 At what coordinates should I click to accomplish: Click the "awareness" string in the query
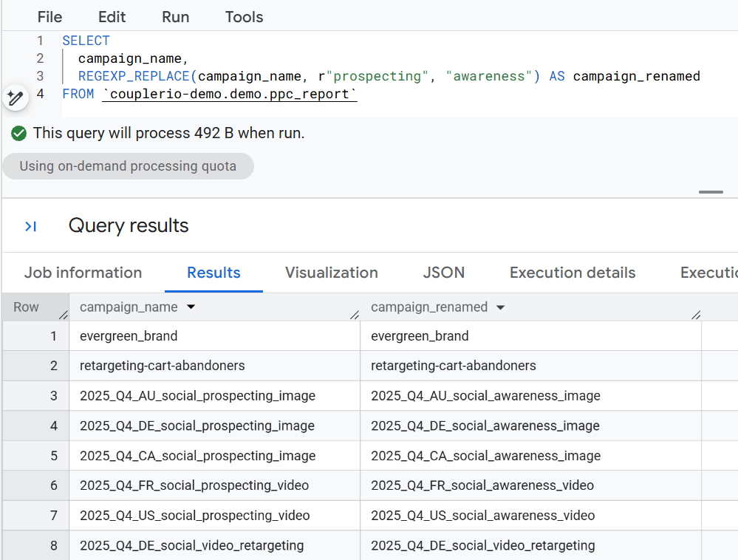(489, 76)
